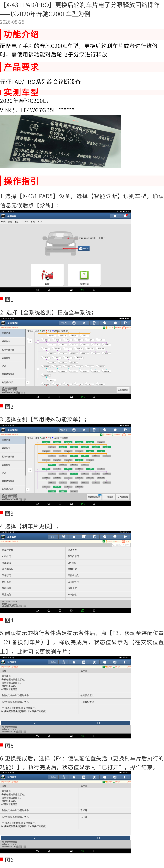Tap the home icon in Figure 1 header
Viewport: 164px width, 868px height.
(115, 216)
